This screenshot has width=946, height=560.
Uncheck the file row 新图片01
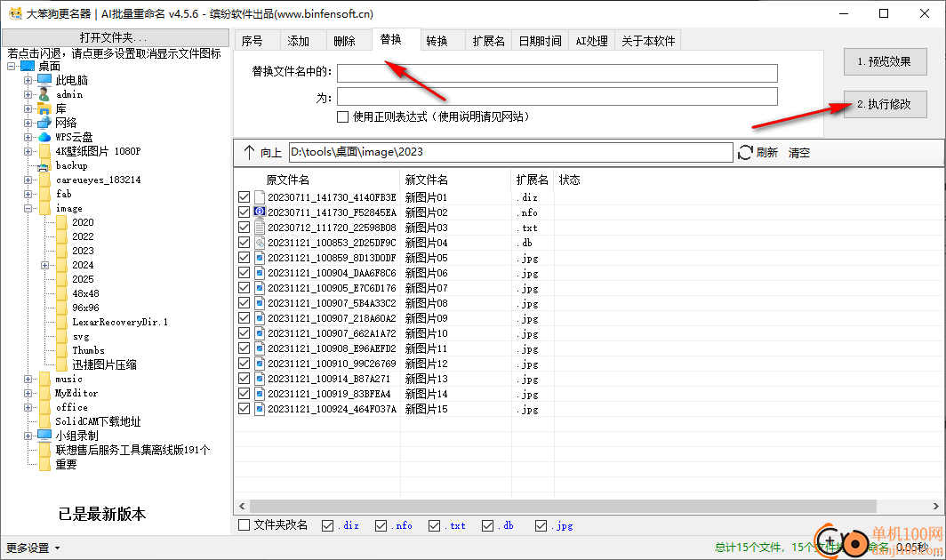coord(244,196)
